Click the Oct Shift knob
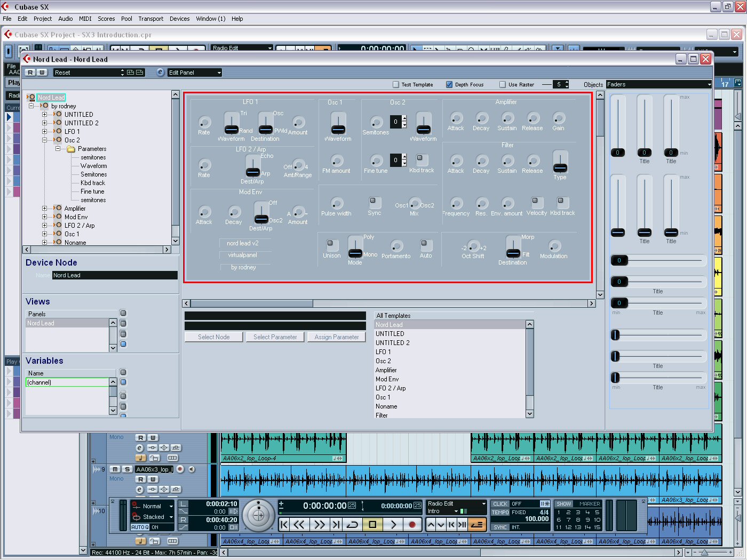 point(473,246)
